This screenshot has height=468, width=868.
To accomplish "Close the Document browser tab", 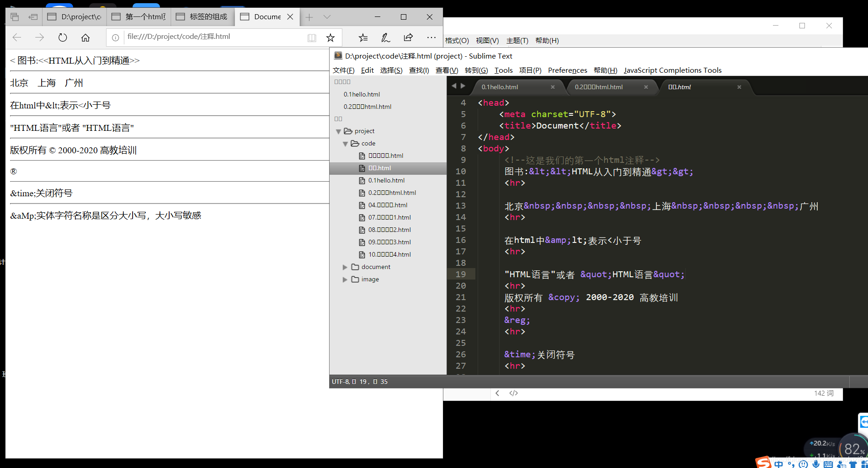I will [290, 16].
